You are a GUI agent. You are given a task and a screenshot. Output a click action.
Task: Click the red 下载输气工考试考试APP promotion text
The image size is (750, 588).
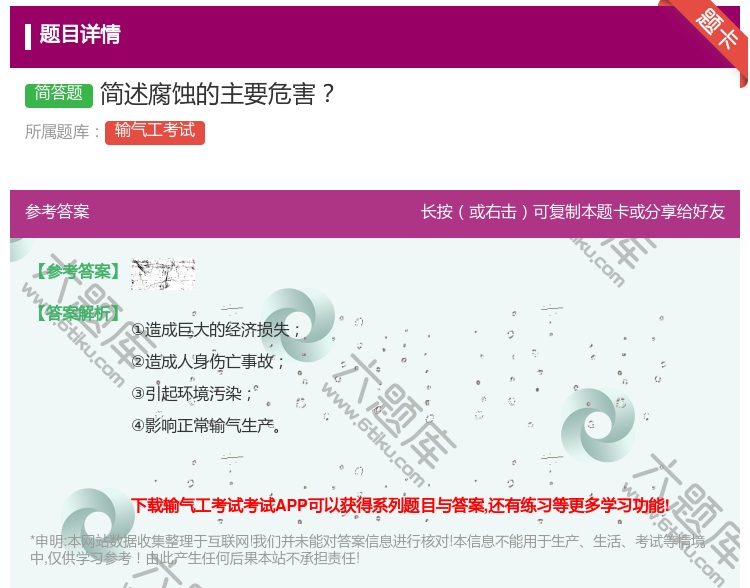400,505
